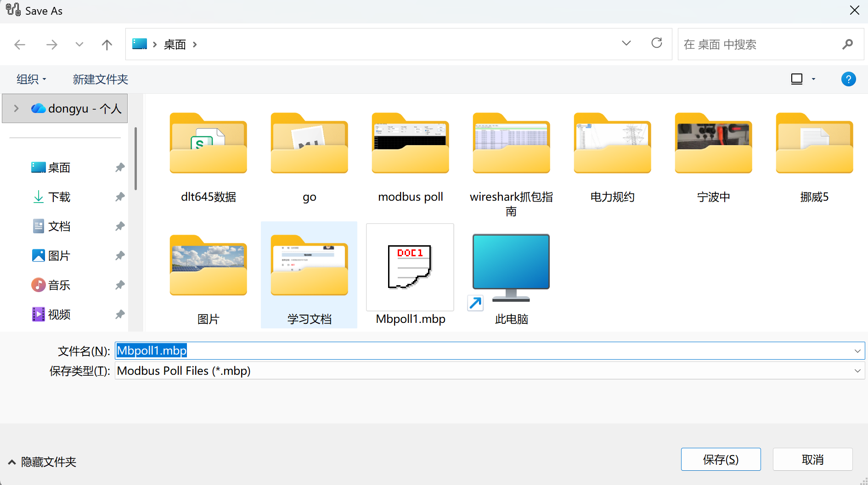Go back using the left arrow
This screenshot has width=868, height=485.
[x=20, y=45]
